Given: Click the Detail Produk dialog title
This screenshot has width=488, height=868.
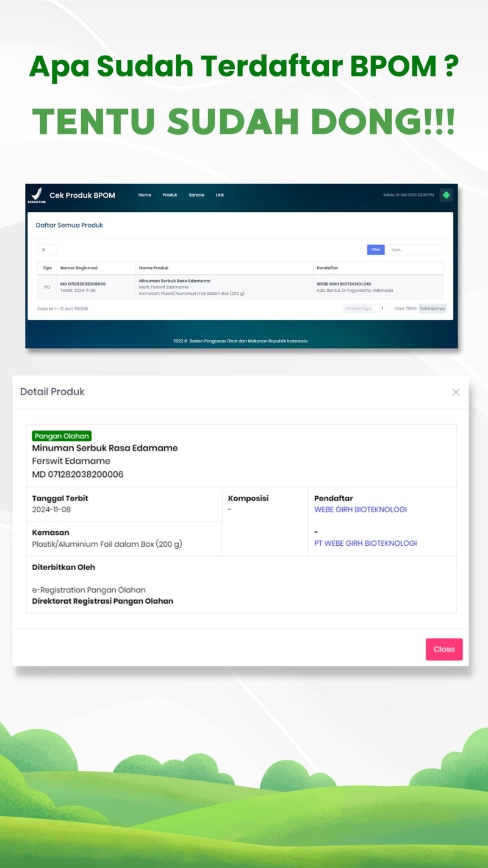Looking at the screenshot, I should point(52,392).
